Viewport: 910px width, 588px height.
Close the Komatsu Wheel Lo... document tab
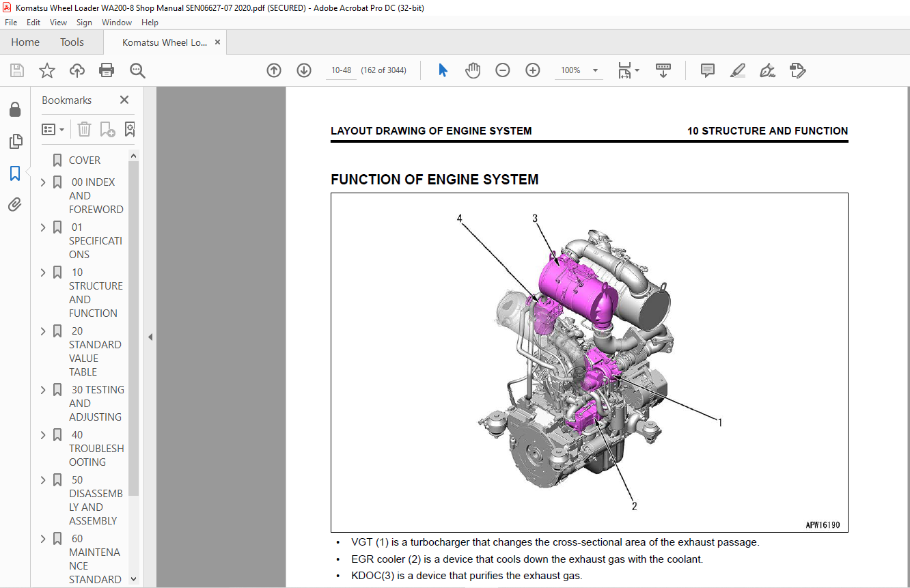217,42
